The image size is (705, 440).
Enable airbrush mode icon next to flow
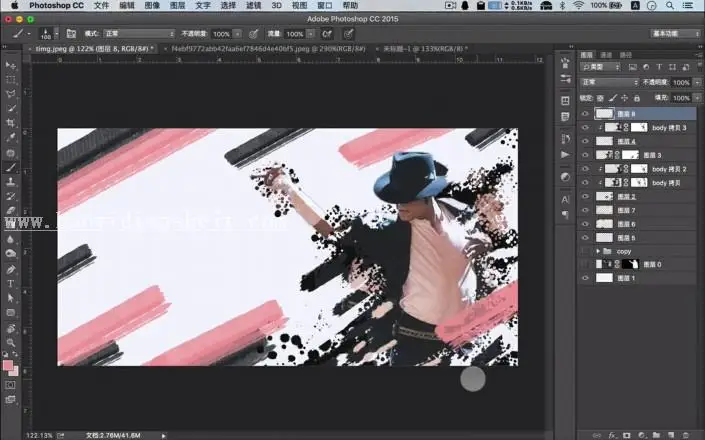coord(327,34)
